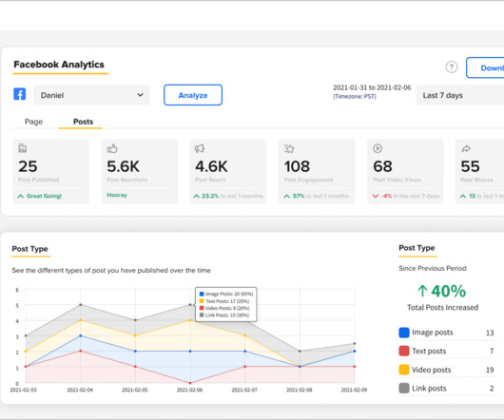The width and height of the screenshot is (504, 420).
Task: Click the Image posts legend label
Action: (433, 333)
